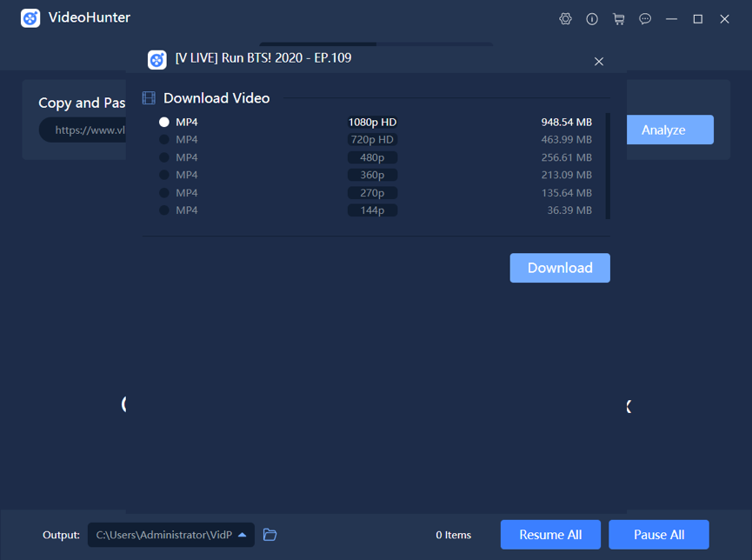
Task: Click the 36.39 MB file size
Action: click(x=569, y=210)
